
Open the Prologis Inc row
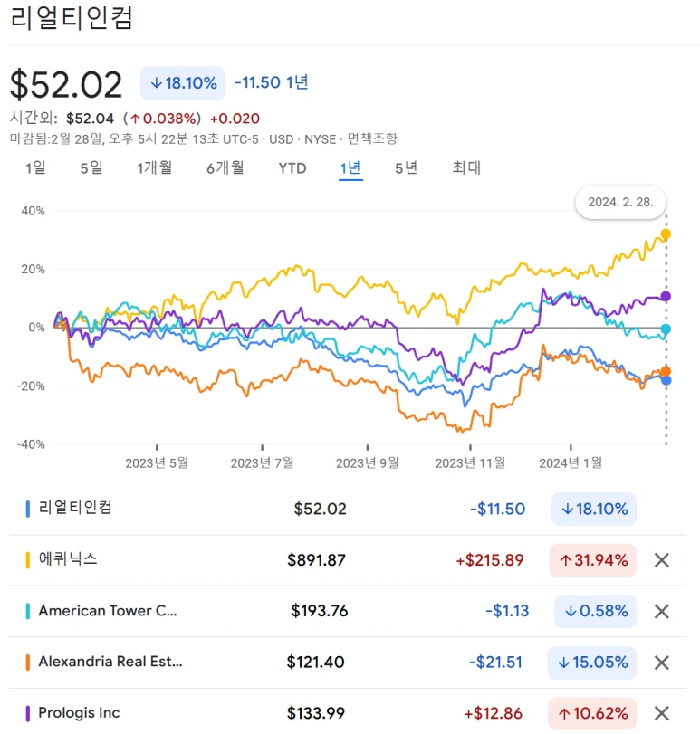348,711
